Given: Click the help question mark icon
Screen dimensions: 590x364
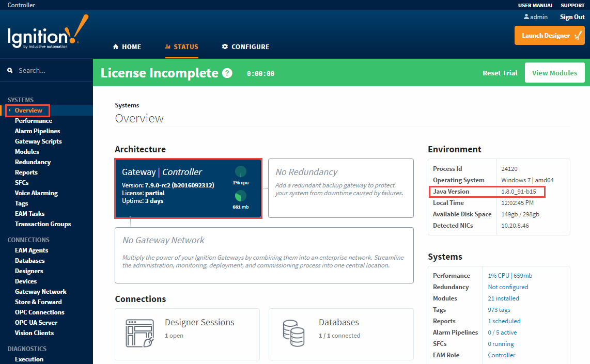Looking at the screenshot, I should pyautogui.click(x=227, y=73).
